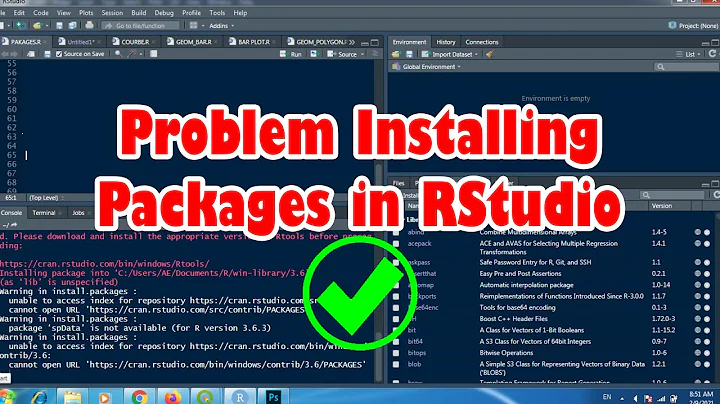Remove the acepack package

coord(707,244)
